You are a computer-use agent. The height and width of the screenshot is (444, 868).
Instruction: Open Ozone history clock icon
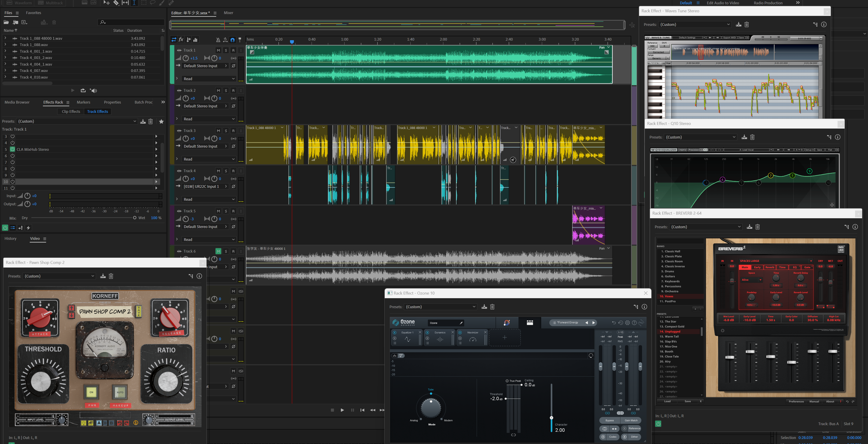tap(621, 323)
